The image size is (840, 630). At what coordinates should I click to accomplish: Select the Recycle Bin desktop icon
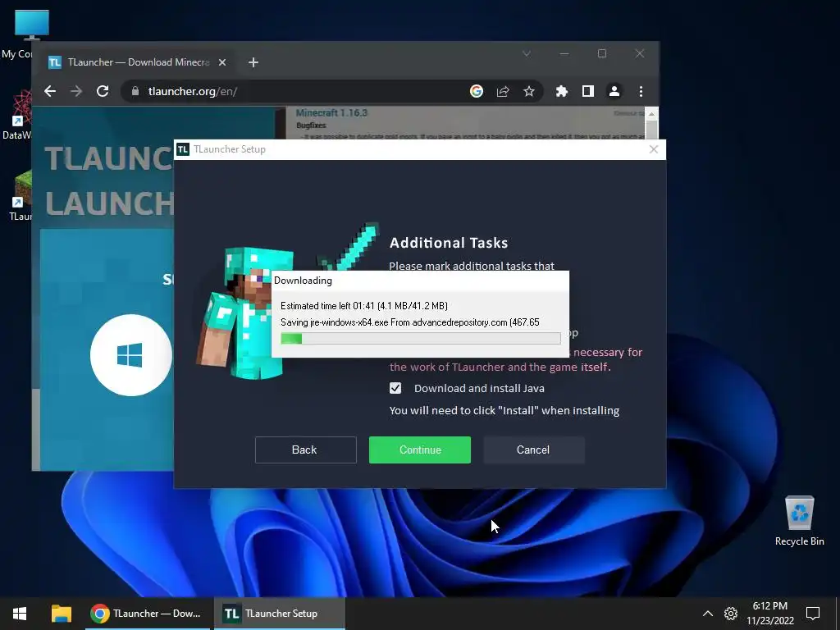[799, 520]
